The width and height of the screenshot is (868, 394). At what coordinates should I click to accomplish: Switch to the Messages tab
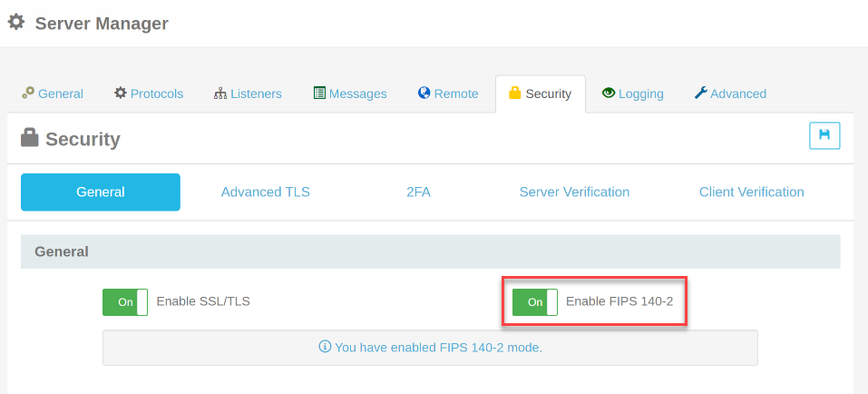pyautogui.click(x=350, y=94)
